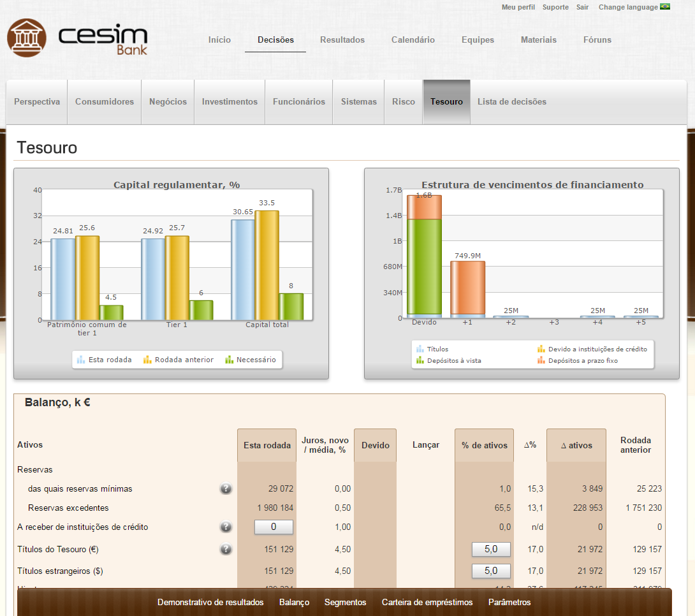The width and height of the screenshot is (695, 616).
Task: Click the Brazilian flag language icon
Action: coord(665,7)
